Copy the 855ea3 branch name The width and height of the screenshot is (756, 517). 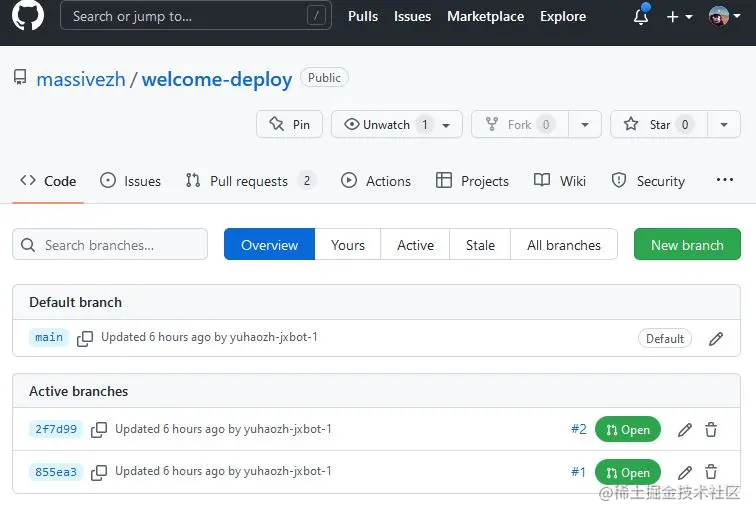click(x=99, y=473)
